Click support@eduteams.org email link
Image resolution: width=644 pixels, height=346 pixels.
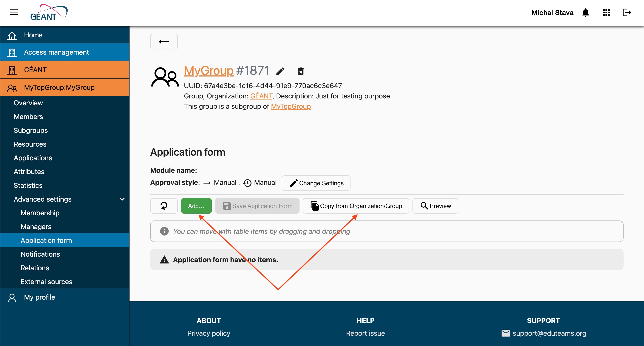[549, 333]
